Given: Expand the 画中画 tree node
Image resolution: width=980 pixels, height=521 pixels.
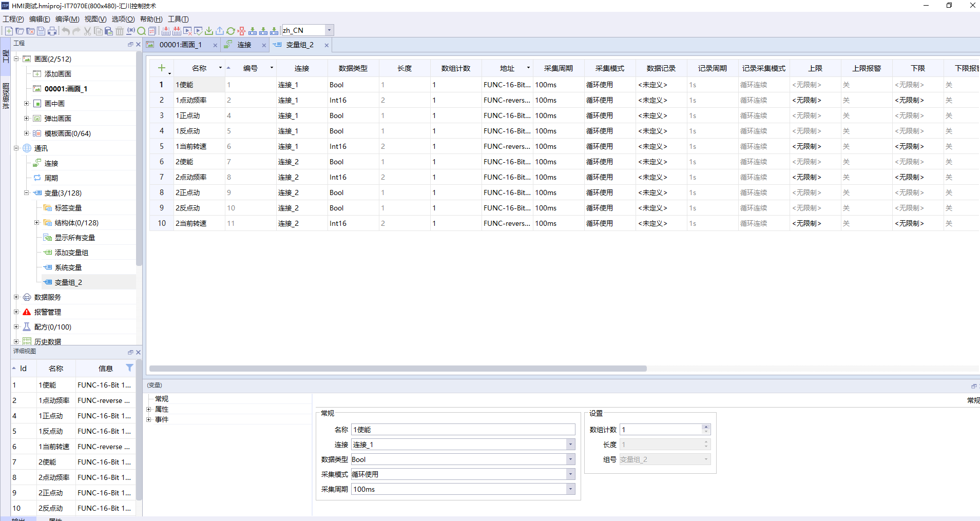Looking at the screenshot, I should coord(26,104).
